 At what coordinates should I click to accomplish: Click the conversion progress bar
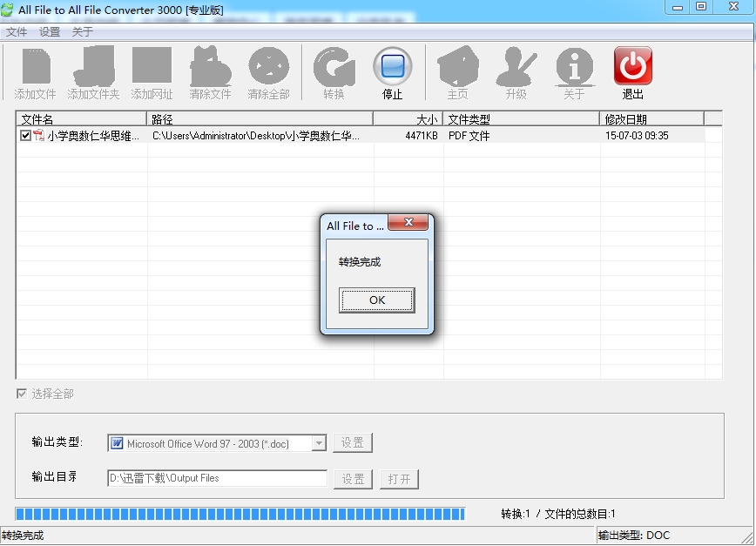240,514
